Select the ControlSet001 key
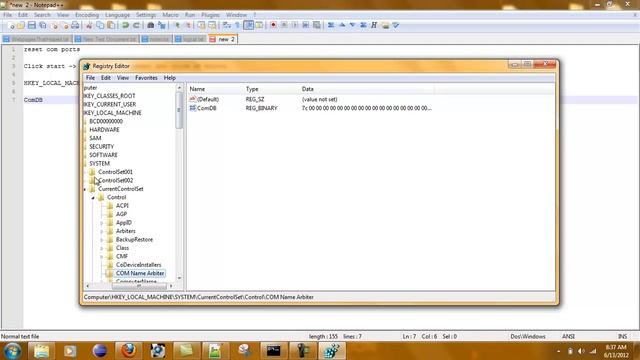The image size is (640, 360). pos(115,172)
